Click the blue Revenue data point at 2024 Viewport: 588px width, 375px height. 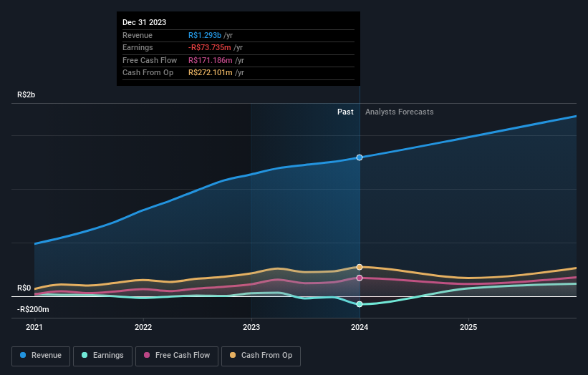point(360,157)
